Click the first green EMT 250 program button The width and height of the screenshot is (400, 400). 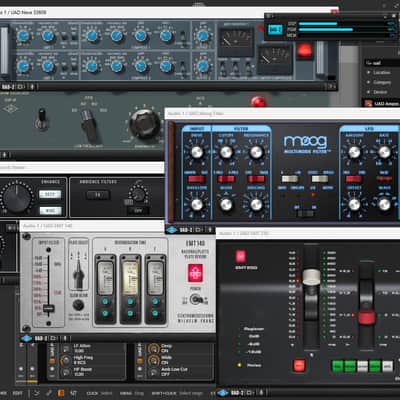[338, 366]
